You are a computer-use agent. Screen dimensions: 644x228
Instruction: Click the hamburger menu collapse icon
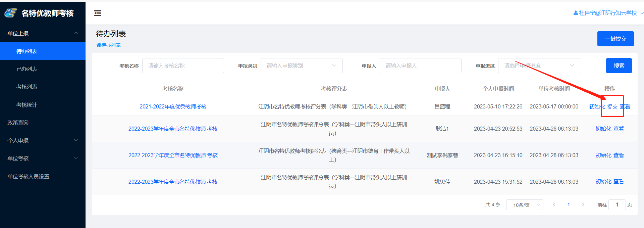tap(98, 13)
